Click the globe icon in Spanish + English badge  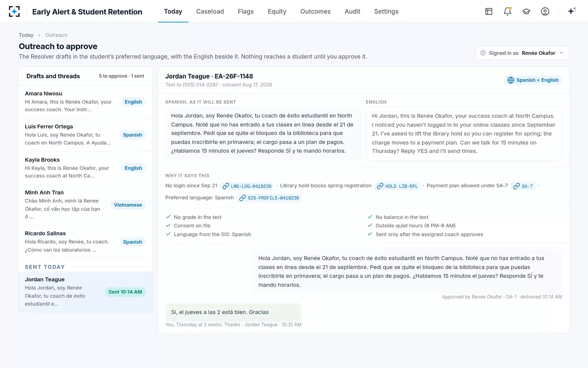coord(511,80)
